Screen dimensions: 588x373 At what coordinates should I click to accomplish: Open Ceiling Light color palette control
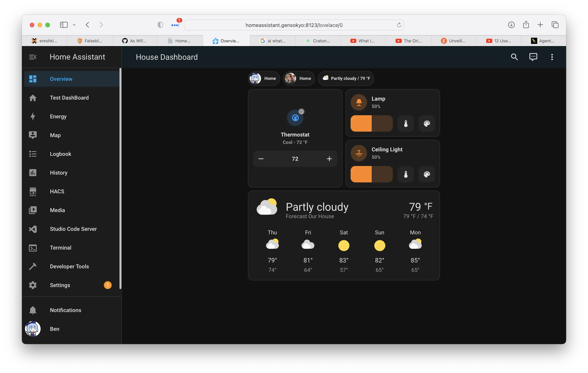(427, 174)
